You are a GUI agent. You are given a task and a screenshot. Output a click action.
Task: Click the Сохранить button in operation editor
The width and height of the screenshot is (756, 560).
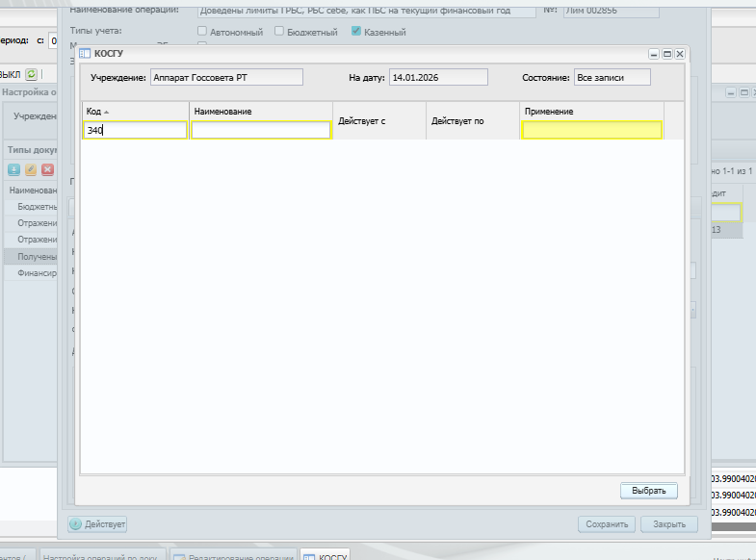[607, 524]
